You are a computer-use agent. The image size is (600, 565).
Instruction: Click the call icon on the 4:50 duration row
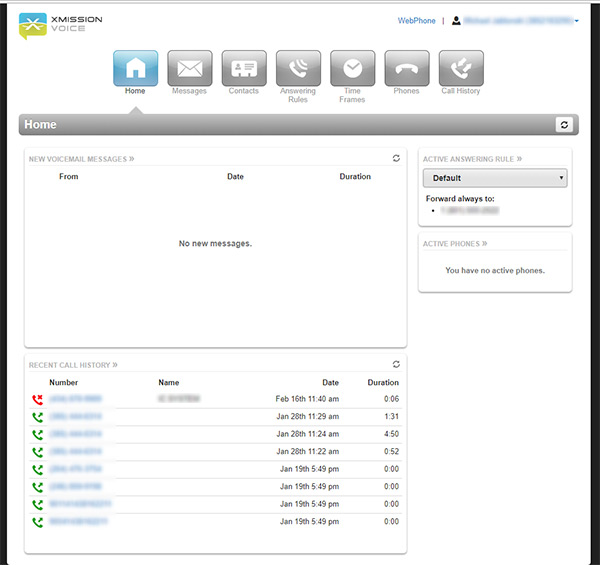37,434
